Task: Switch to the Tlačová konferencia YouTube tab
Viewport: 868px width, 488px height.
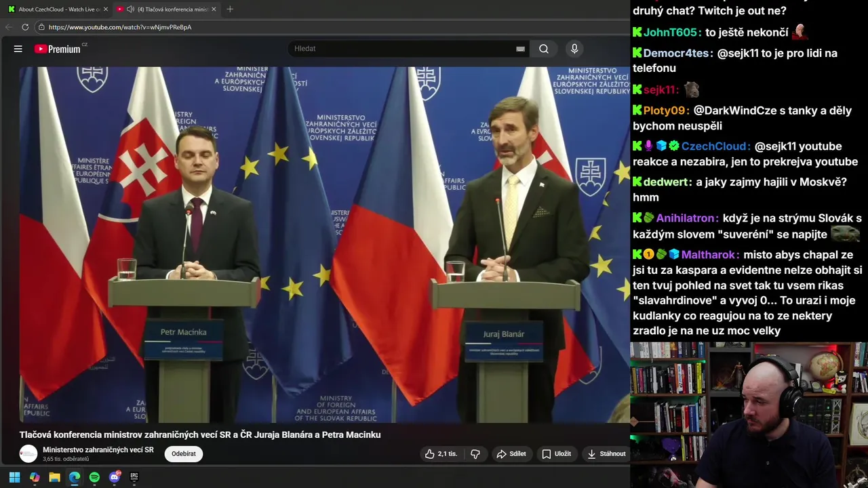Action: [168, 9]
